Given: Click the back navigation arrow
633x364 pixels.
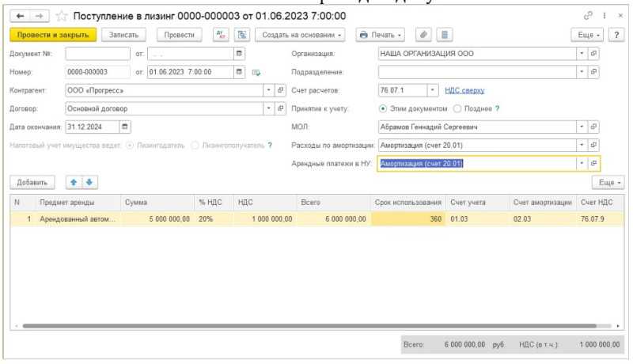Looking at the screenshot, I should coord(20,16).
